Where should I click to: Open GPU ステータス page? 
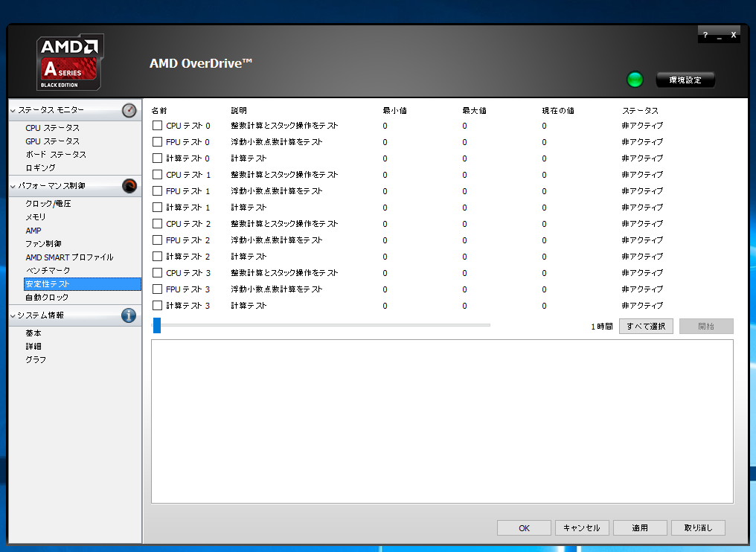point(53,141)
